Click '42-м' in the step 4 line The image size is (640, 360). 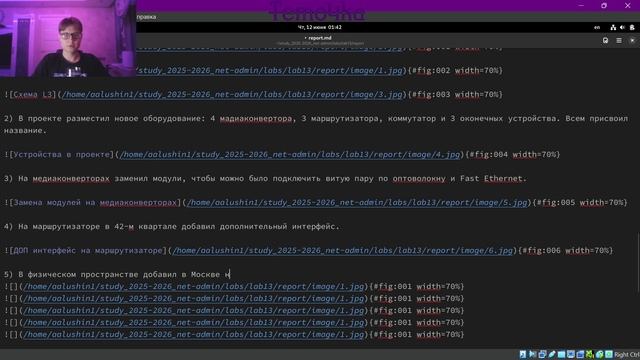tap(124, 227)
